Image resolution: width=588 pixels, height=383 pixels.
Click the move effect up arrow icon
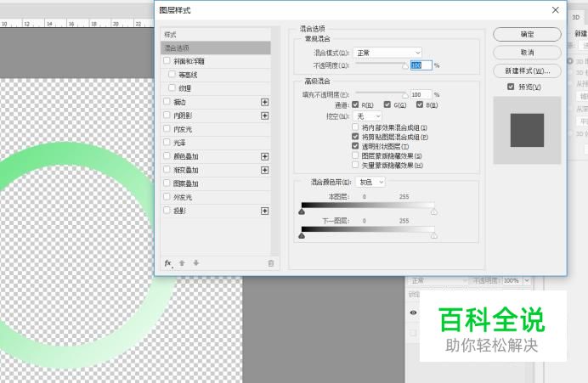pos(182,263)
